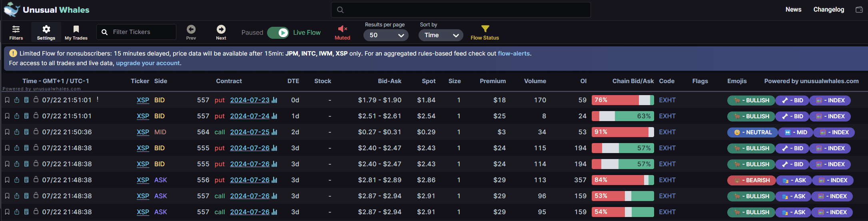Click the Powered by unusualwhales.com header text

click(x=811, y=81)
